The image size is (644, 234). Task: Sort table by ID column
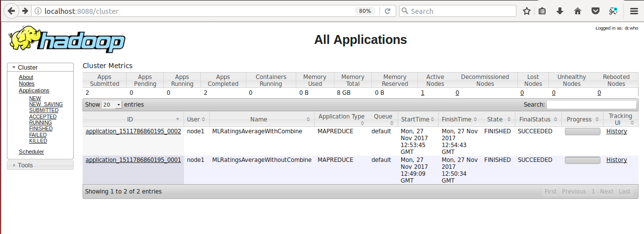pyautogui.click(x=133, y=119)
